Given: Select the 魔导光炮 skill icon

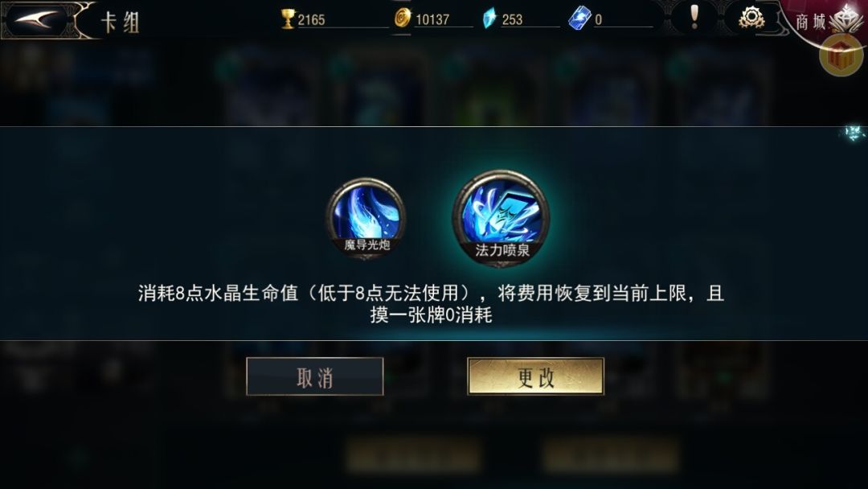Looking at the screenshot, I should (366, 218).
